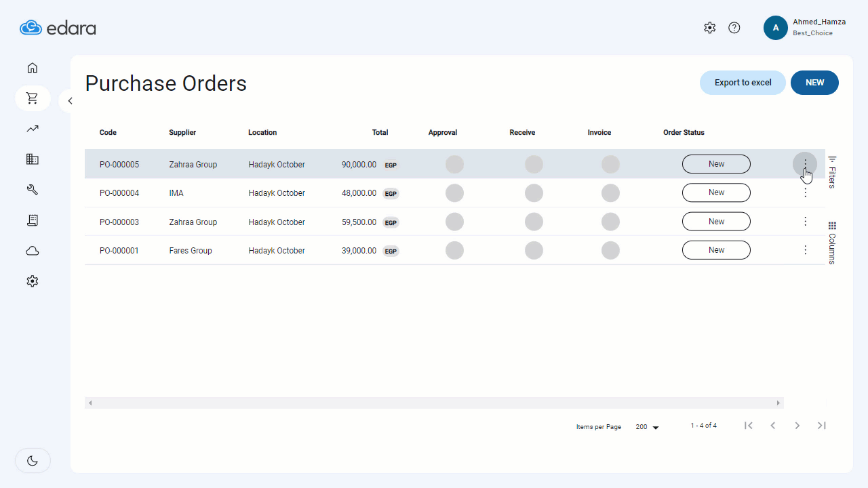868x488 pixels.
Task: Sort by Order Status column header
Action: (684, 133)
